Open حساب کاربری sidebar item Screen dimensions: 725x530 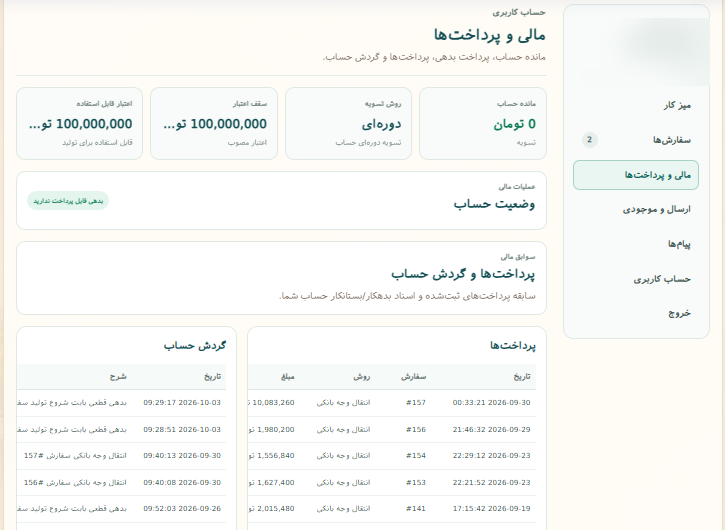tap(636, 279)
